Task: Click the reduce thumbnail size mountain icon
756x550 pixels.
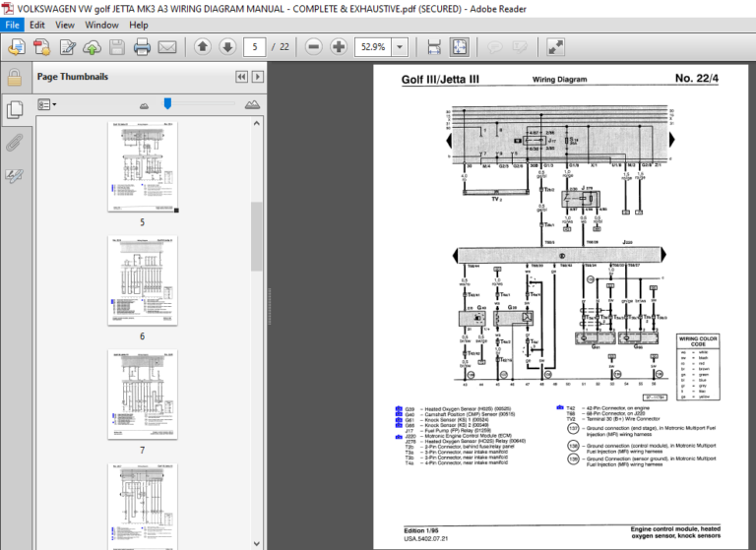Action: (144, 105)
